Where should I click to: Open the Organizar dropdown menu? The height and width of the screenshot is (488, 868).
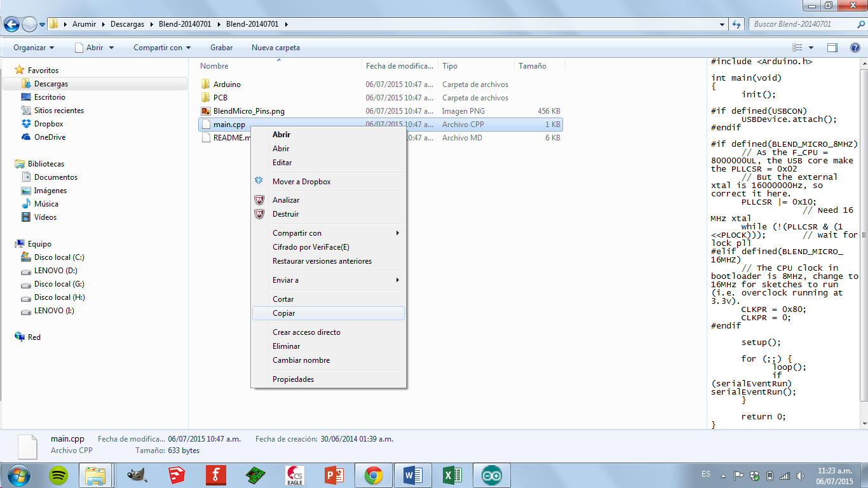tap(34, 48)
